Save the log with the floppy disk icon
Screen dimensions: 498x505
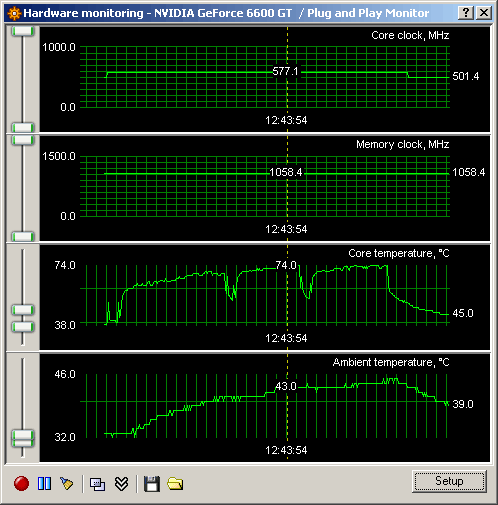(x=152, y=484)
